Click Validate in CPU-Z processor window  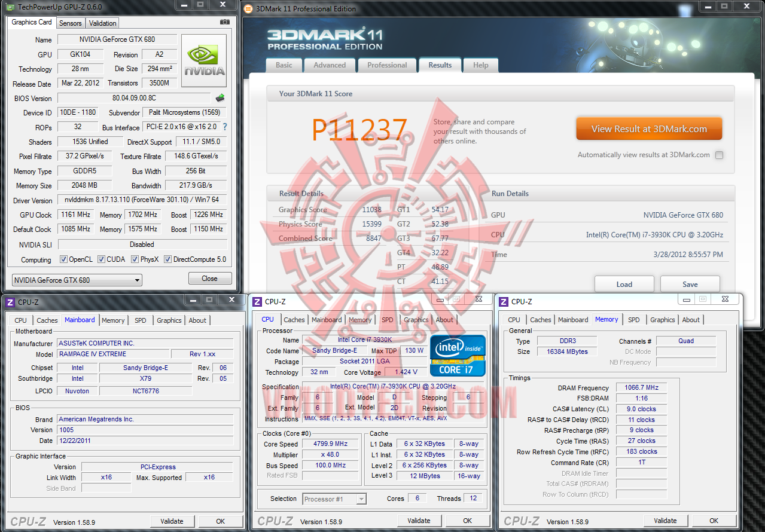click(419, 521)
